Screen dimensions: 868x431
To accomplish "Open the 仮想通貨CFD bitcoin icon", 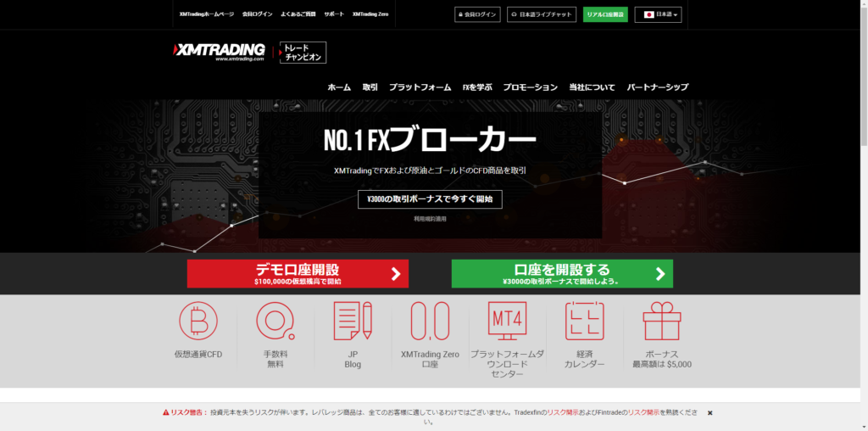I will (198, 320).
